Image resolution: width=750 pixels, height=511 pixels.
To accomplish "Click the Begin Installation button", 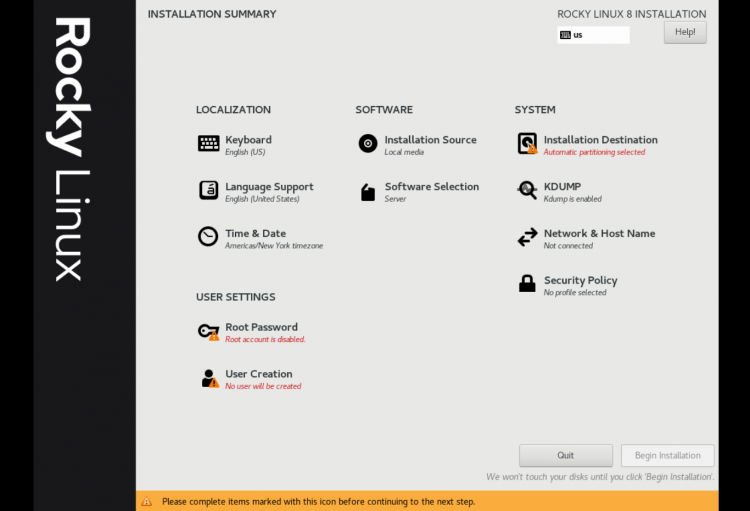I will coord(667,455).
